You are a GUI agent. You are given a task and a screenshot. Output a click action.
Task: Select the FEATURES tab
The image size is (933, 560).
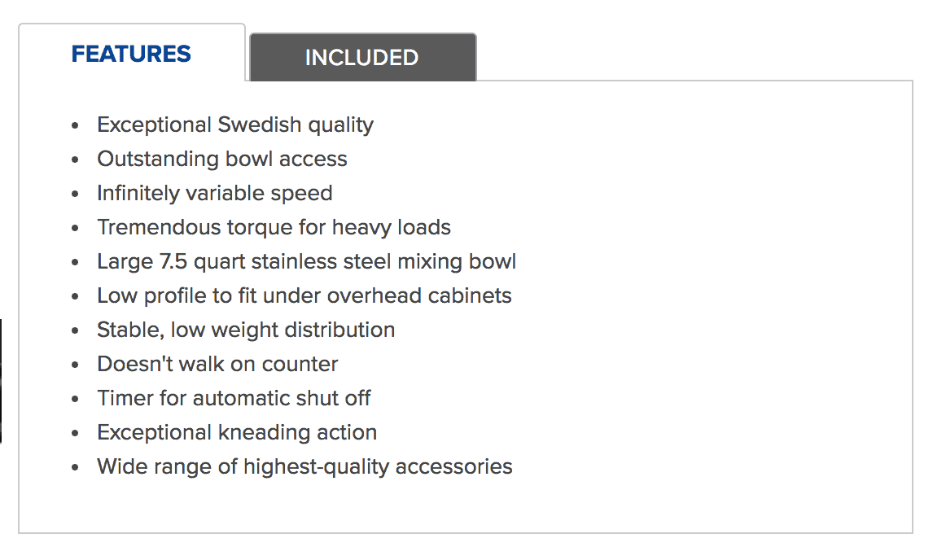[132, 54]
